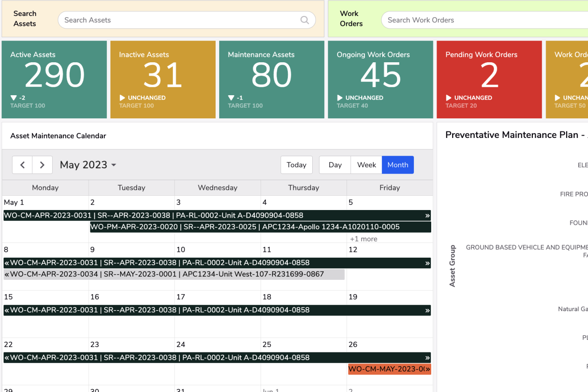Open the Maintenance Assets 80 tile
Image resolution: width=588 pixels, height=392 pixels.
(272, 80)
